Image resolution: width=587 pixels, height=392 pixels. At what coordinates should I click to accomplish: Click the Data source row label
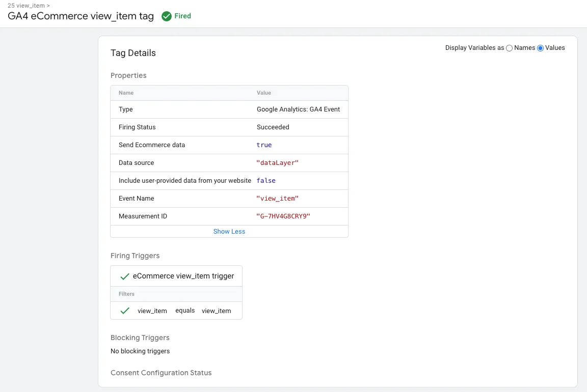point(136,163)
